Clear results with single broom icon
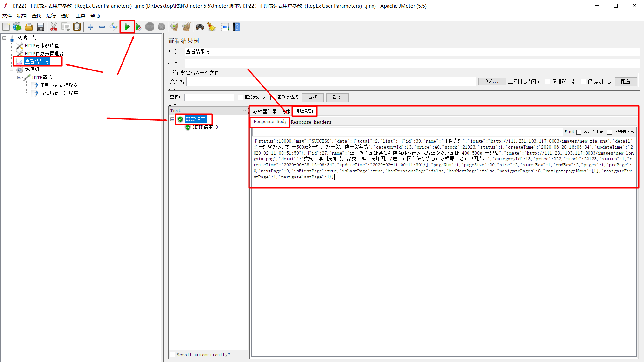Screen dimensions: 644x362 (x=174, y=27)
